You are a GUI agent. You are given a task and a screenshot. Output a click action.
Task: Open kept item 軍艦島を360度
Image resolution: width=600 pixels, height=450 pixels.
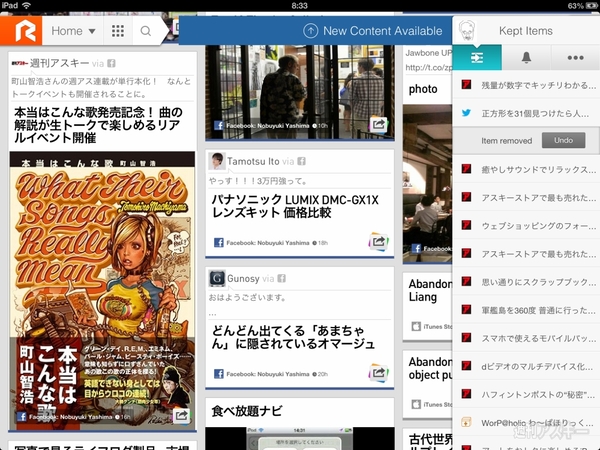526,310
